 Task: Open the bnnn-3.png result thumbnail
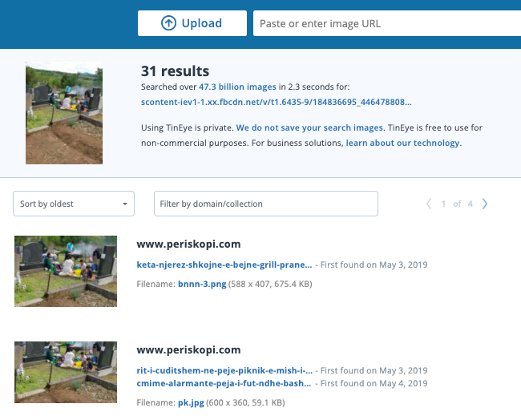[66, 271]
